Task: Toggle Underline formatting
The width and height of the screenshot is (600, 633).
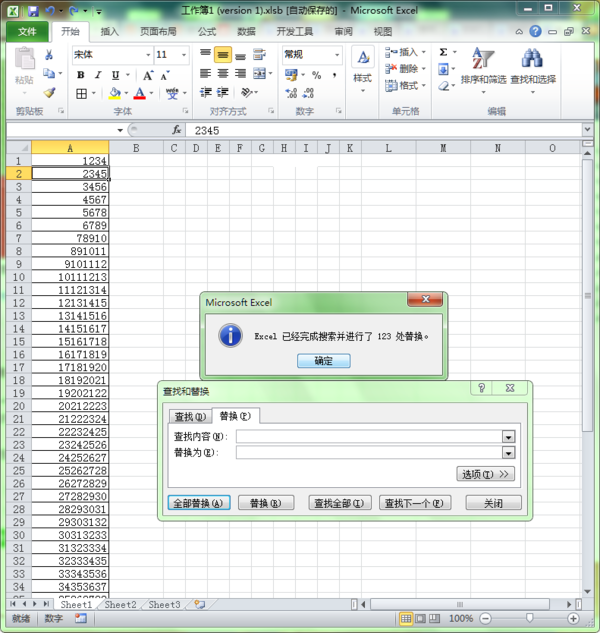Action: (115, 75)
